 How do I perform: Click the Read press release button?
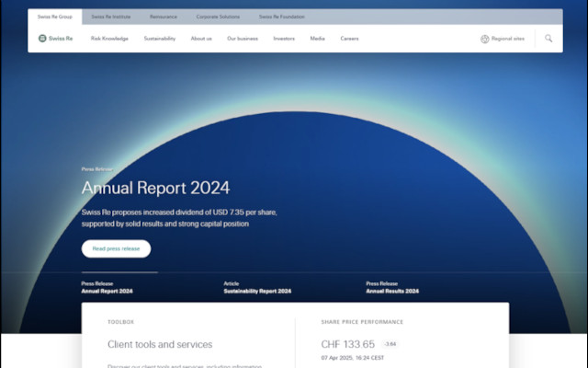click(117, 248)
